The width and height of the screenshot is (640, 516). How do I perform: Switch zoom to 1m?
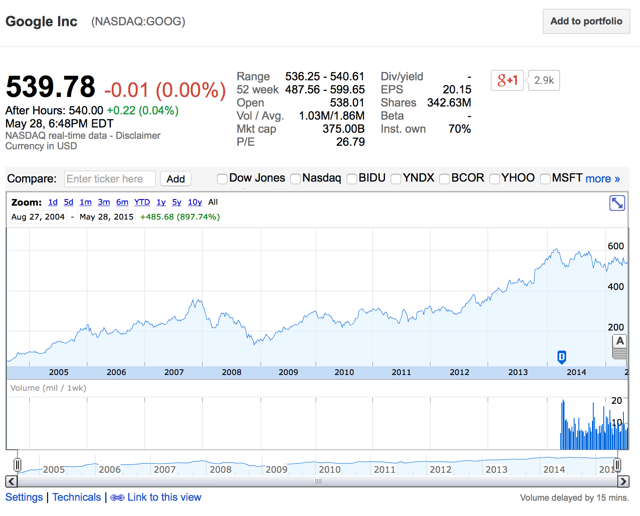[85, 202]
